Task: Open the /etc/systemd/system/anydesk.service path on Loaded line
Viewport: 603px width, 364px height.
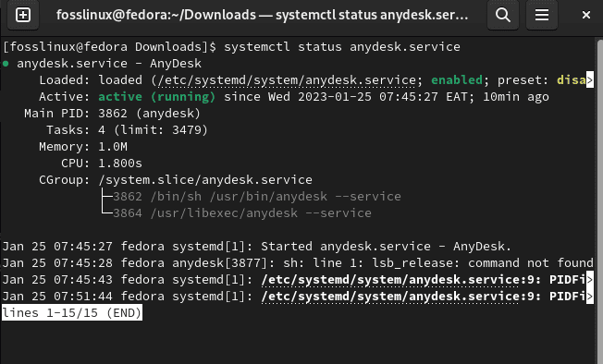Action: click(x=287, y=79)
